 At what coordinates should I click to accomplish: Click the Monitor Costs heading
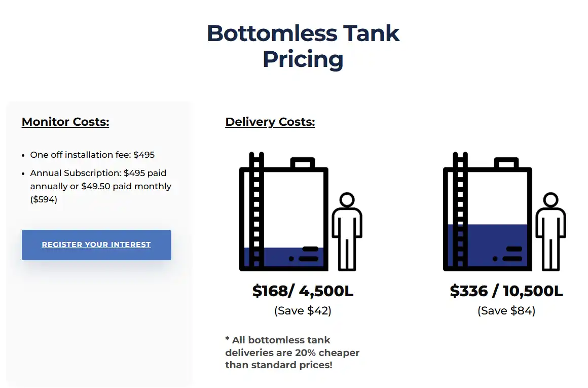65,122
